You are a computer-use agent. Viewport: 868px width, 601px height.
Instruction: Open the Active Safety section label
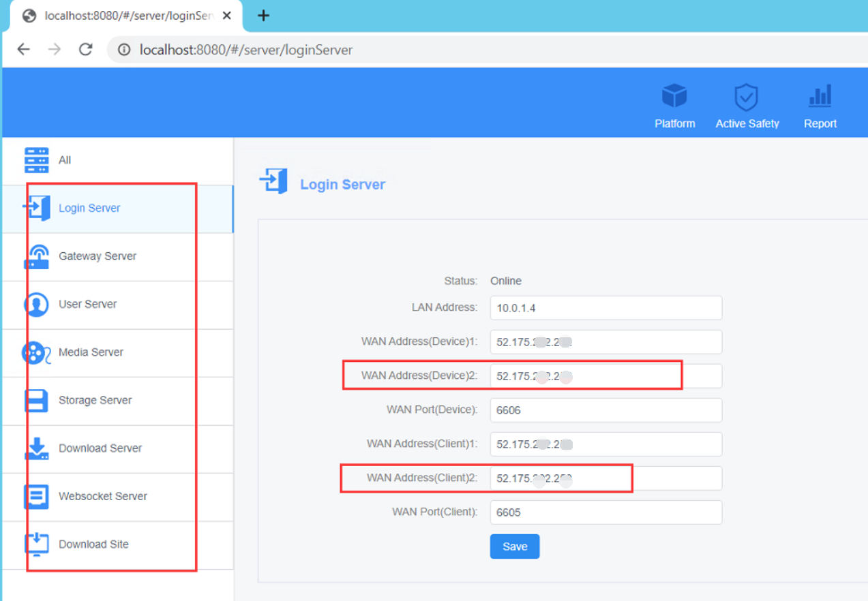tap(747, 123)
